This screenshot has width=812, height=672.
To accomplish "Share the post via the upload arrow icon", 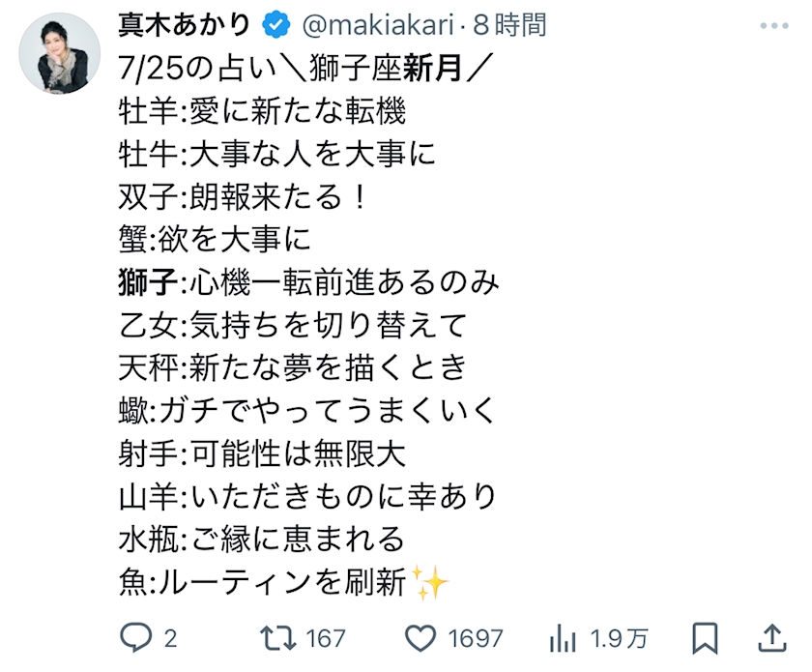I will tap(772, 638).
